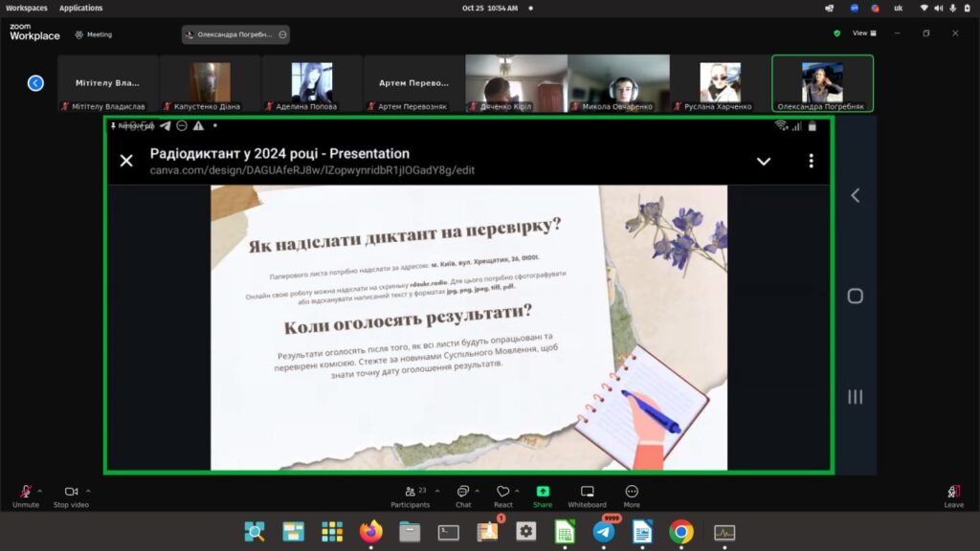
Task: Click the date and time clock
Action: (x=490, y=8)
